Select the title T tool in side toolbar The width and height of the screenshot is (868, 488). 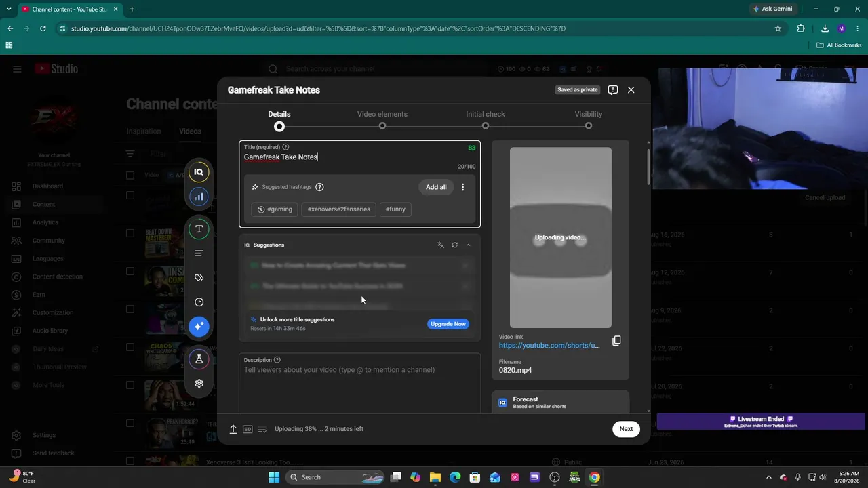click(x=199, y=229)
